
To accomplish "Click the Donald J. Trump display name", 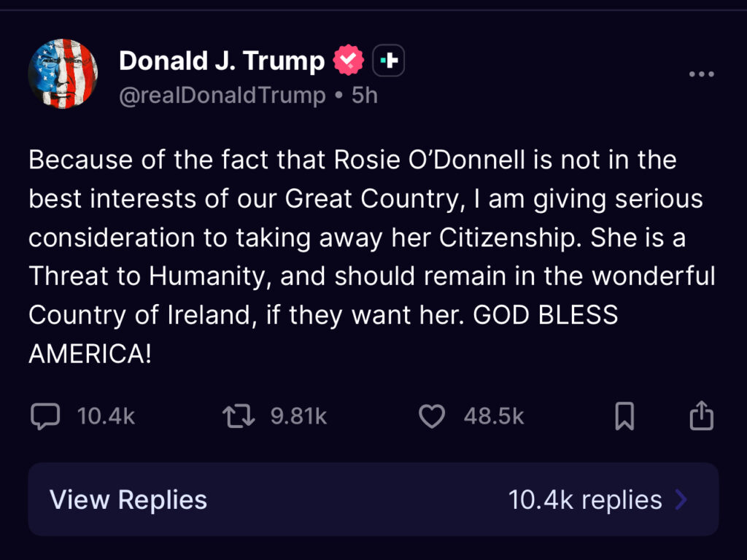I will (x=221, y=61).
